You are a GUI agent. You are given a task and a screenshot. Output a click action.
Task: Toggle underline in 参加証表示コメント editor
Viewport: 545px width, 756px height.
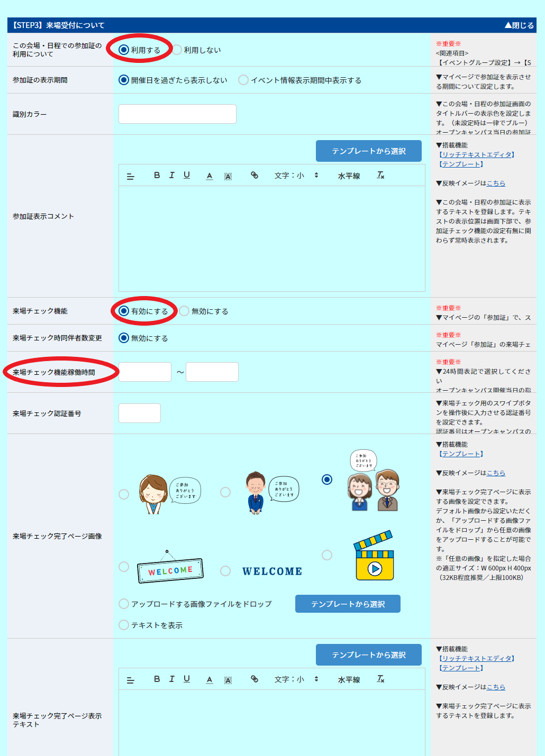pyautogui.click(x=187, y=175)
